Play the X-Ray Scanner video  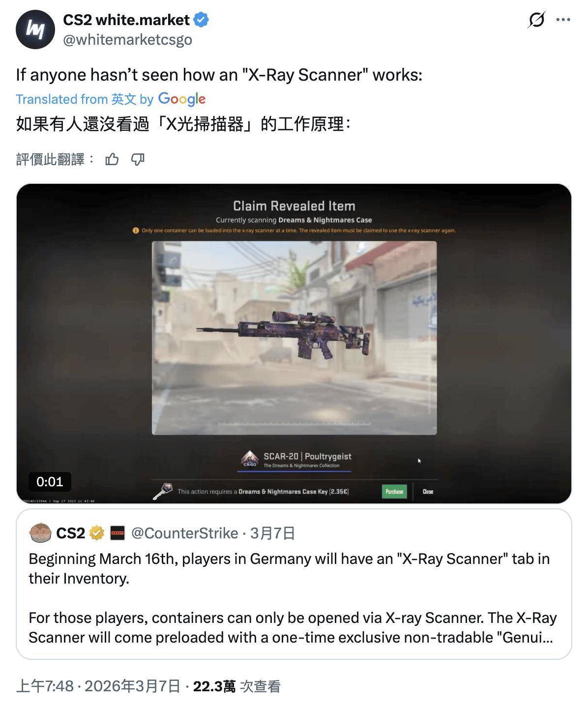tap(294, 343)
